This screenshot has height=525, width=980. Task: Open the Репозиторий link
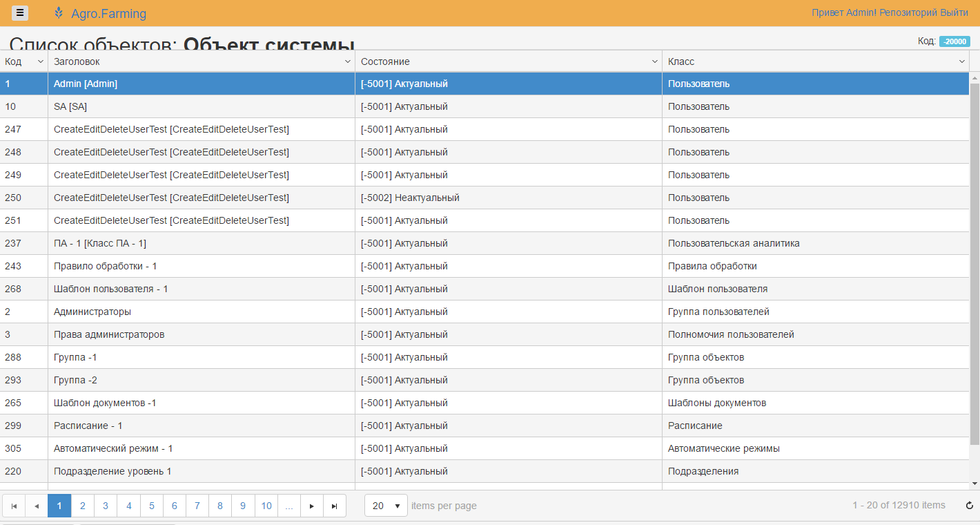tap(910, 12)
